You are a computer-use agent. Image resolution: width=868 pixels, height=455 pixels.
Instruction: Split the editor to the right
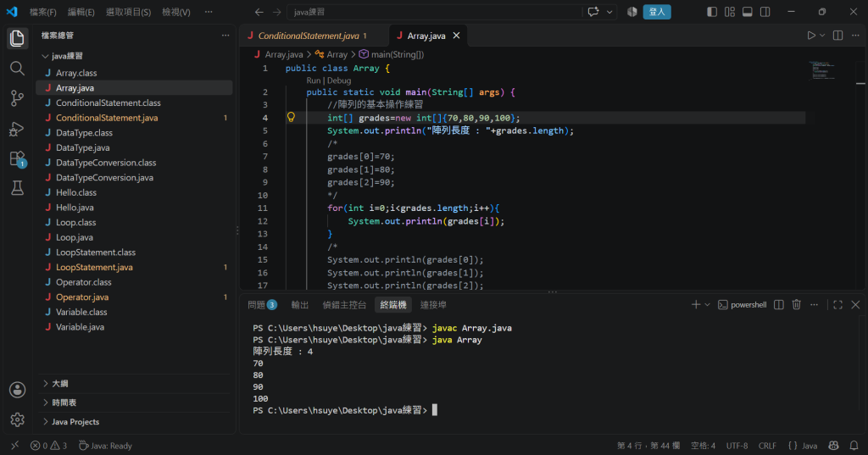click(x=838, y=36)
